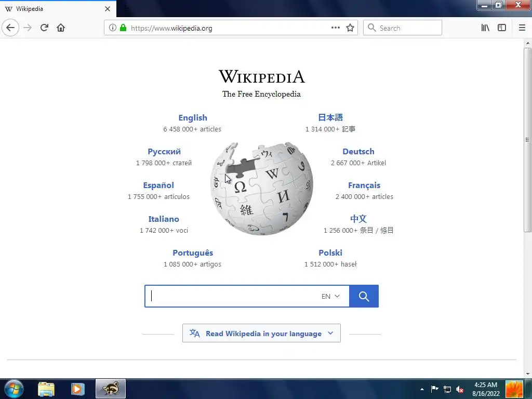The width and height of the screenshot is (532, 399).
Task: Open the 日本語 Wikipedia link
Action: click(x=330, y=117)
